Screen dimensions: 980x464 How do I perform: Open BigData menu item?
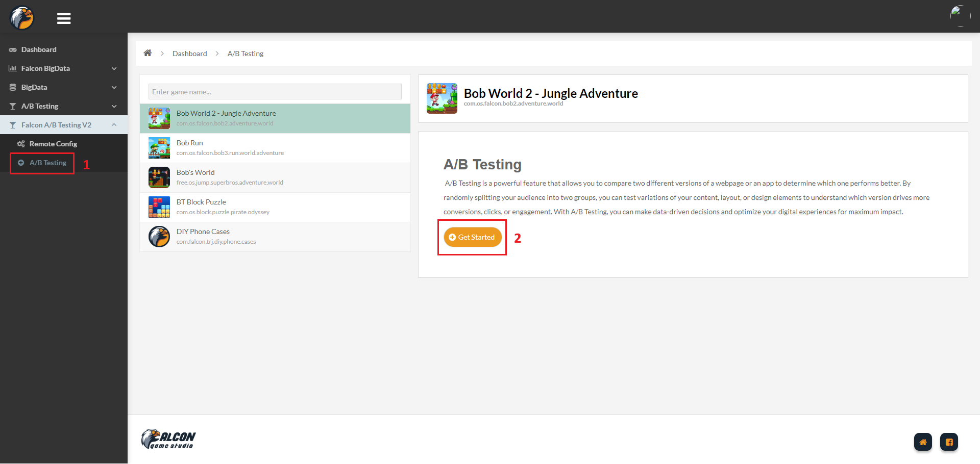pos(64,87)
